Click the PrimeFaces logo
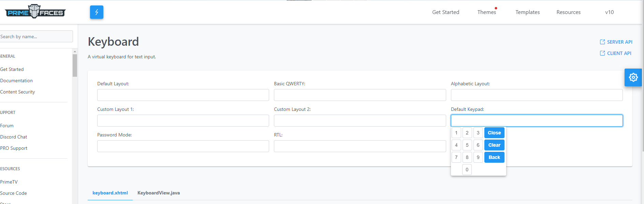 point(35,11)
